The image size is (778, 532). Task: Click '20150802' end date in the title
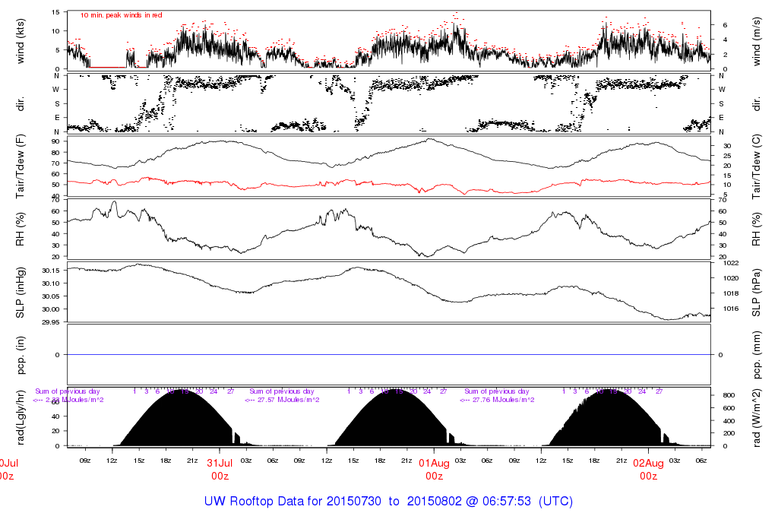click(x=434, y=502)
